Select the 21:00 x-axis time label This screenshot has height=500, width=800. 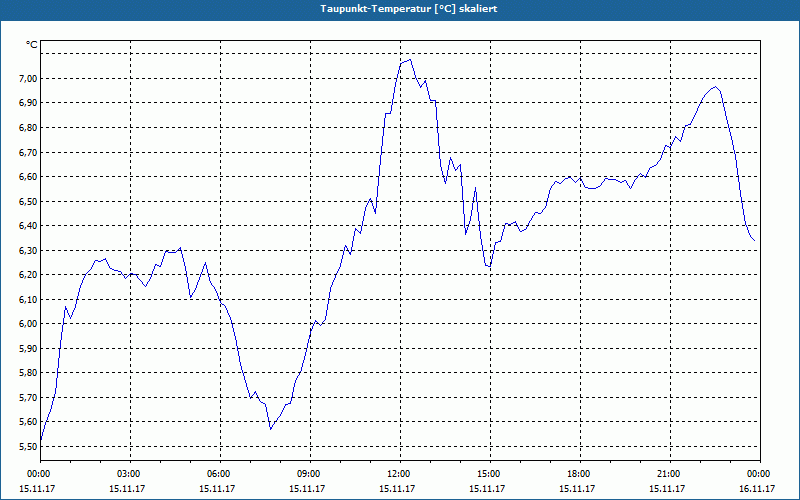[x=667, y=474]
